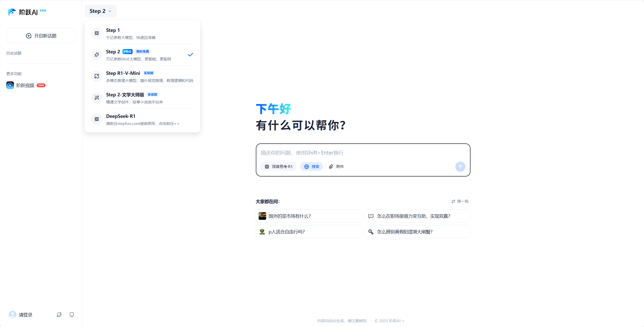Click the 换一批 swap arrows icon

click(x=453, y=201)
